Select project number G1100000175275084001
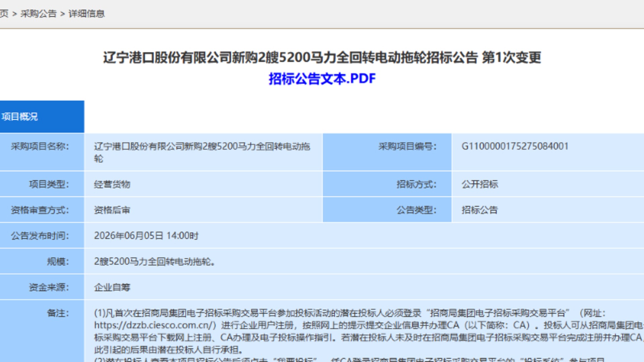644x362 pixels. (x=515, y=146)
